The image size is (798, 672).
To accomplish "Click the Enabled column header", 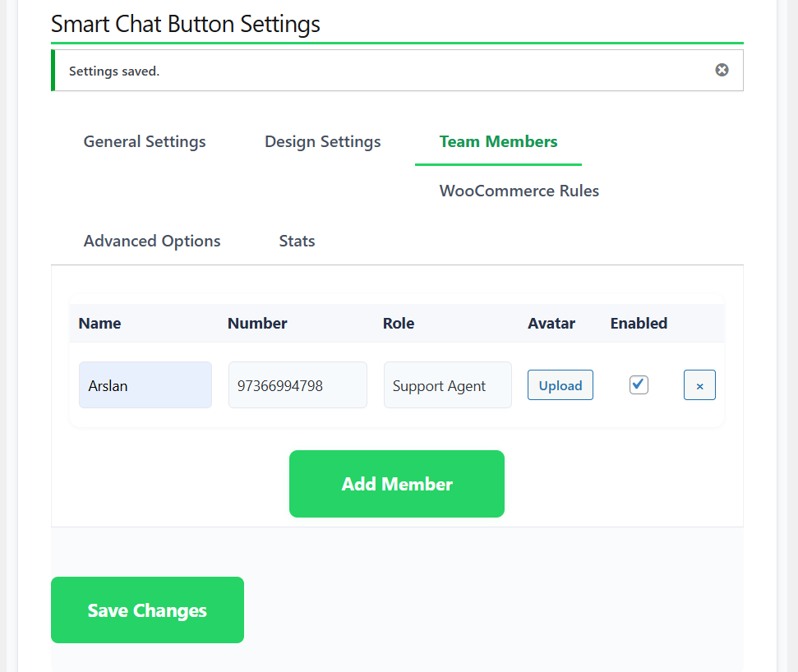I will pos(639,323).
